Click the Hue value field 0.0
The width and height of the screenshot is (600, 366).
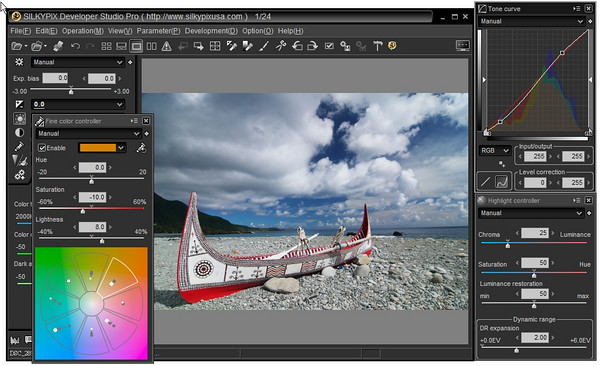92,167
